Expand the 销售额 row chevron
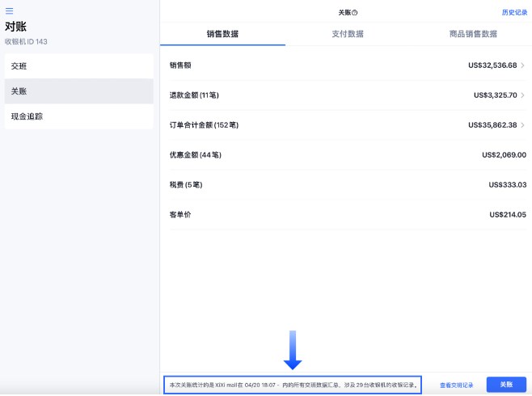The image size is (532, 396). 522,65
